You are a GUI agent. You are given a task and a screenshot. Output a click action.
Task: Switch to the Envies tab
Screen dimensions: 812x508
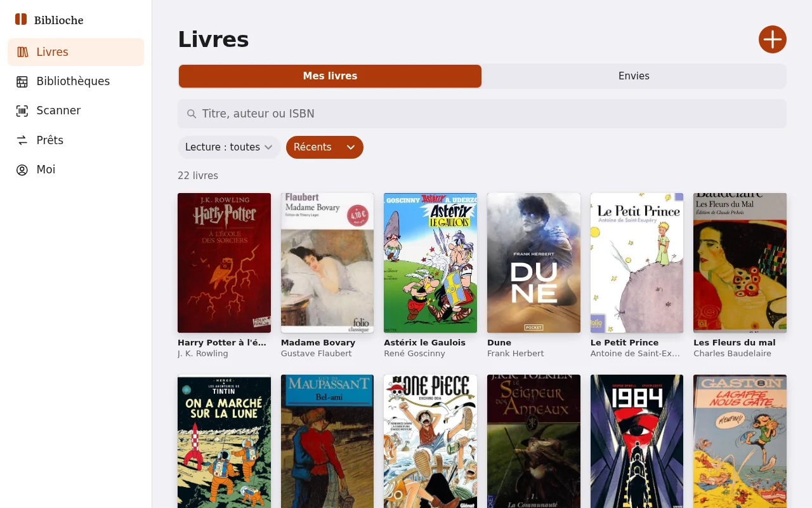[x=634, y=76]
